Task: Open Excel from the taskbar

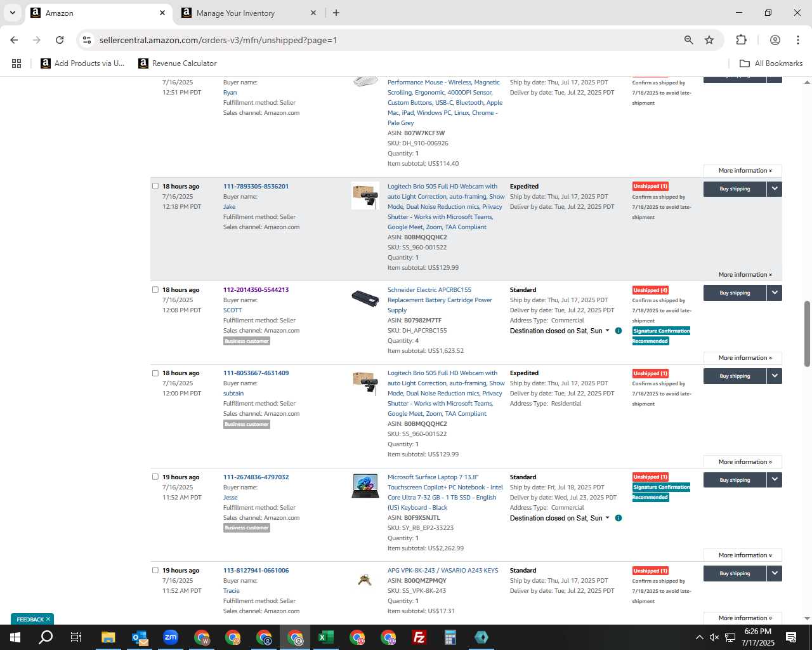Action: (x=326, y=637)
